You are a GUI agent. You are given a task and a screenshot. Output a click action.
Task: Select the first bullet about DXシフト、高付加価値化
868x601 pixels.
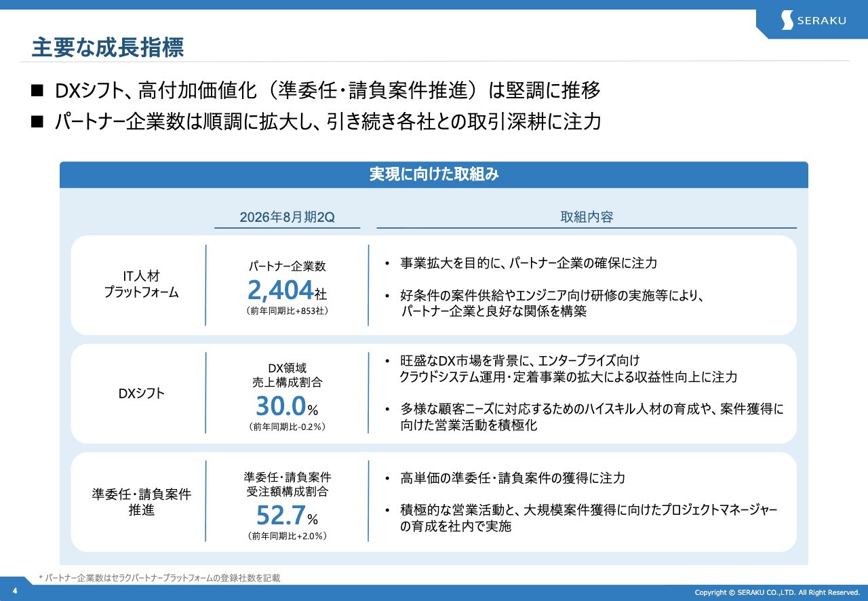[x=328, y=90]
